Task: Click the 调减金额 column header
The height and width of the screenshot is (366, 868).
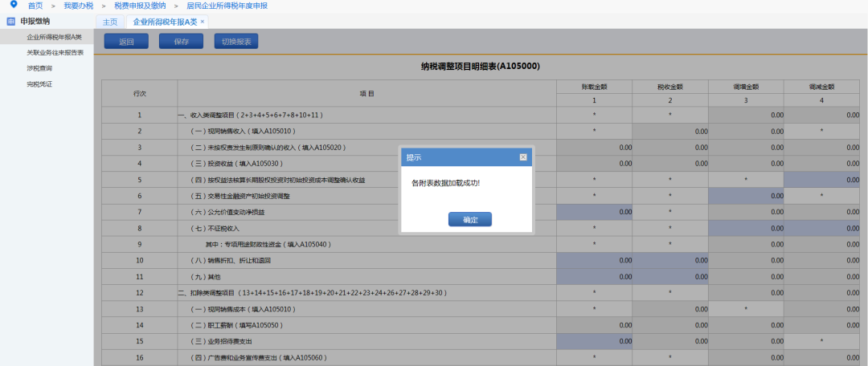Action: [822, 87]
